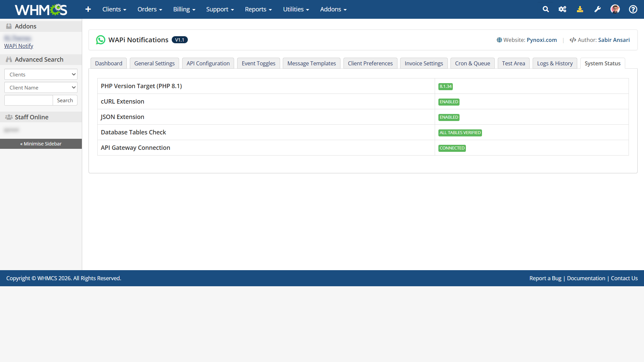Select the System Status tab

tap(602, 63)
